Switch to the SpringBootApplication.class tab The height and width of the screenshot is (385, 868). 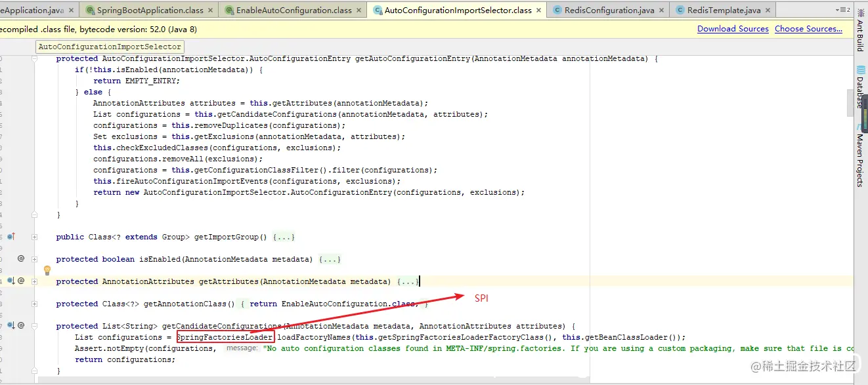pos(150,10)
